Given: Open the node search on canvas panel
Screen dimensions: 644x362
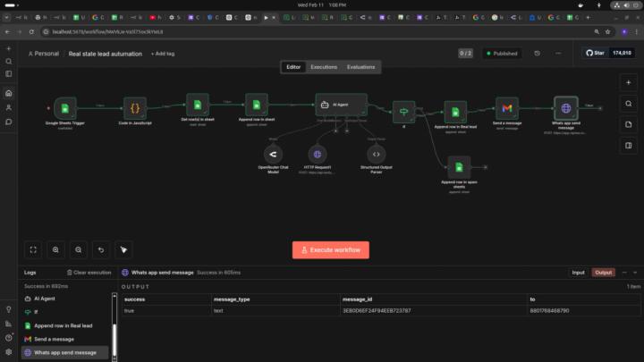Looking at the screenshot, I should [629, 104].
